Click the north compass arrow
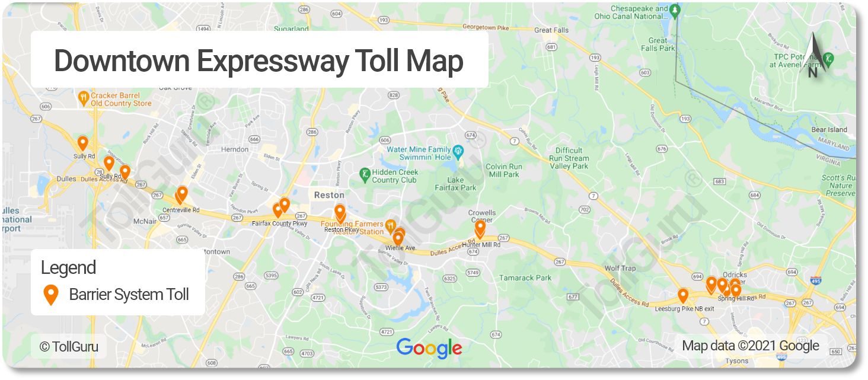Screen dimensions: 868x380 813,55
